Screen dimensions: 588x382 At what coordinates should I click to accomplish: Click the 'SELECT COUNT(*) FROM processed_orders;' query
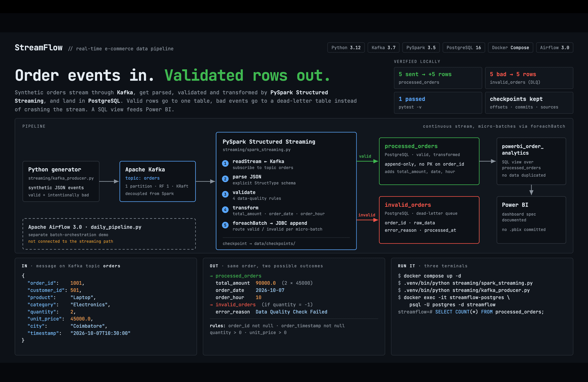pyautogui.click(x=489, y=312)
